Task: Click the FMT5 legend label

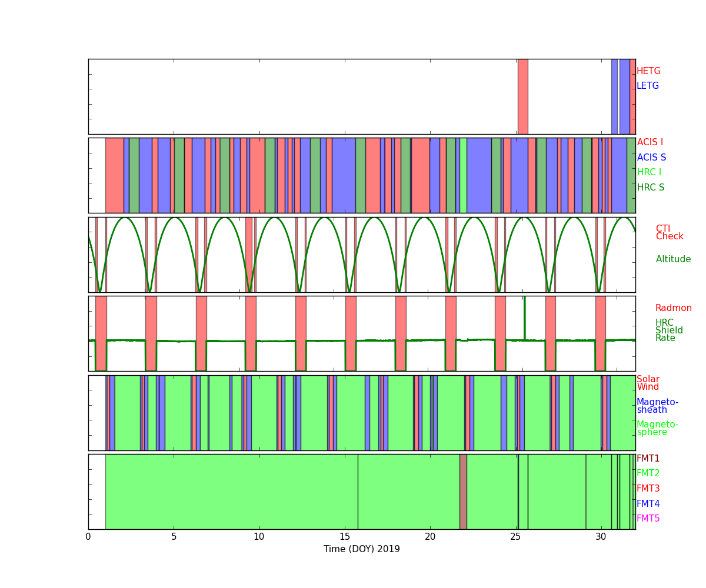Action: tap(648, 519)
